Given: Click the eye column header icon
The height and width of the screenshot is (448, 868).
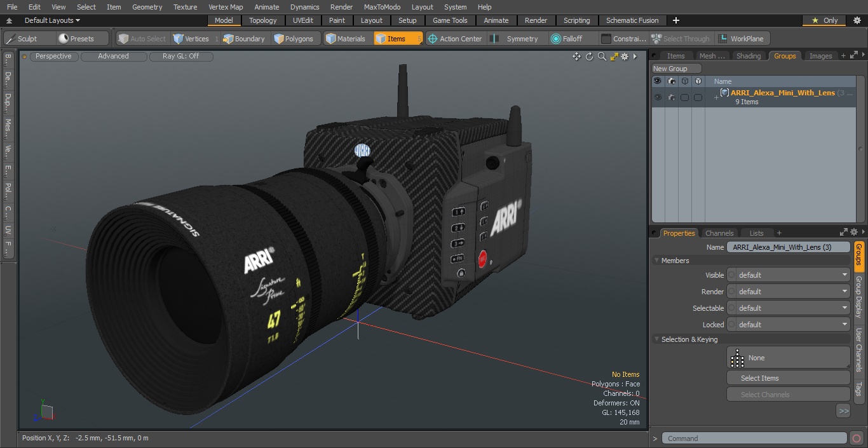Looking at the screenshot, I should point(658,81).
